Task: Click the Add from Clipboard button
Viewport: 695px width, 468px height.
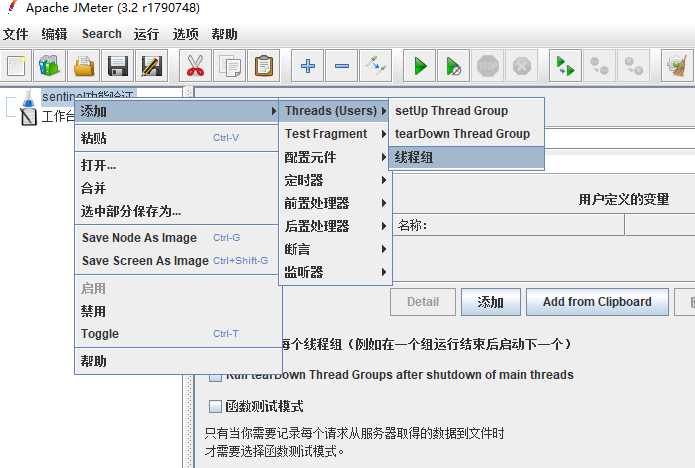Action: tap(597, 302)
